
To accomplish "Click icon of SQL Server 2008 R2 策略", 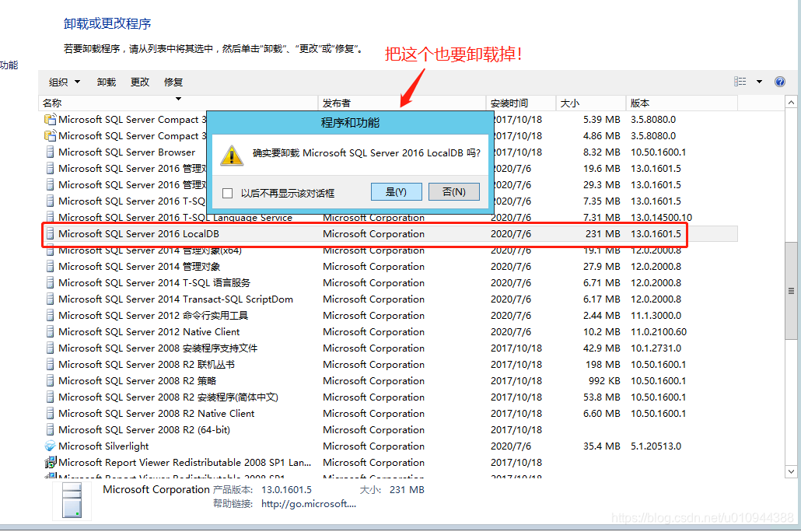I will [x=50, y=381].
